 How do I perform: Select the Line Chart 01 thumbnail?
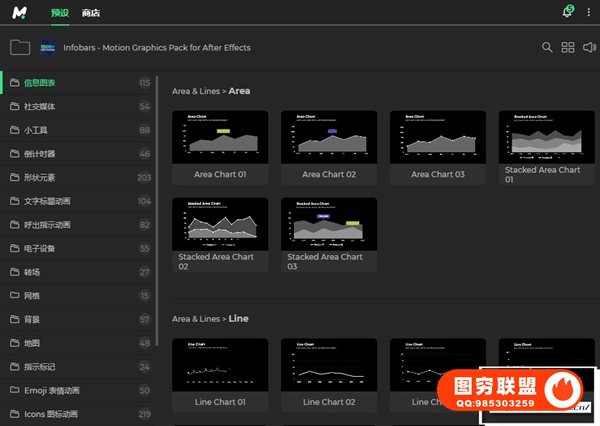tap(219, 365)
